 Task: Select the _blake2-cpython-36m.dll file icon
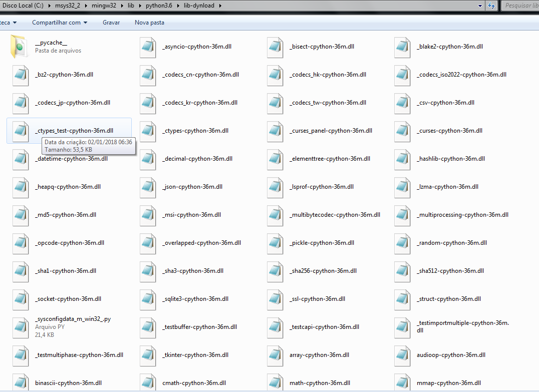point(402,47)
